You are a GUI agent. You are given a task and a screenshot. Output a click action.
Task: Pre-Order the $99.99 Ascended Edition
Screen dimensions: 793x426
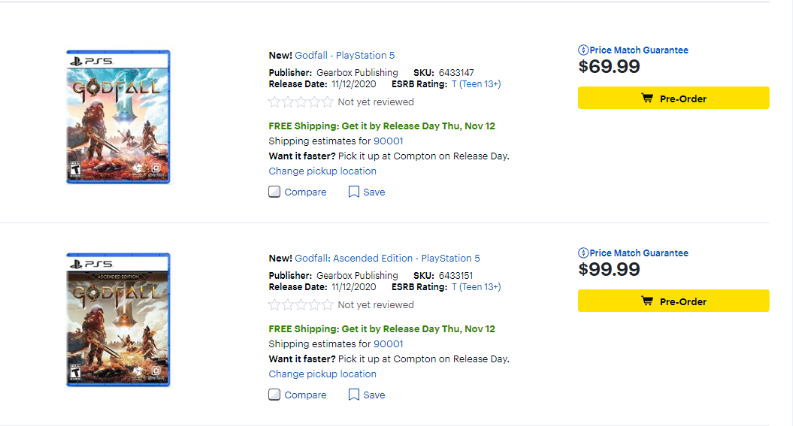pyautogui.click(x=673, y=301)
